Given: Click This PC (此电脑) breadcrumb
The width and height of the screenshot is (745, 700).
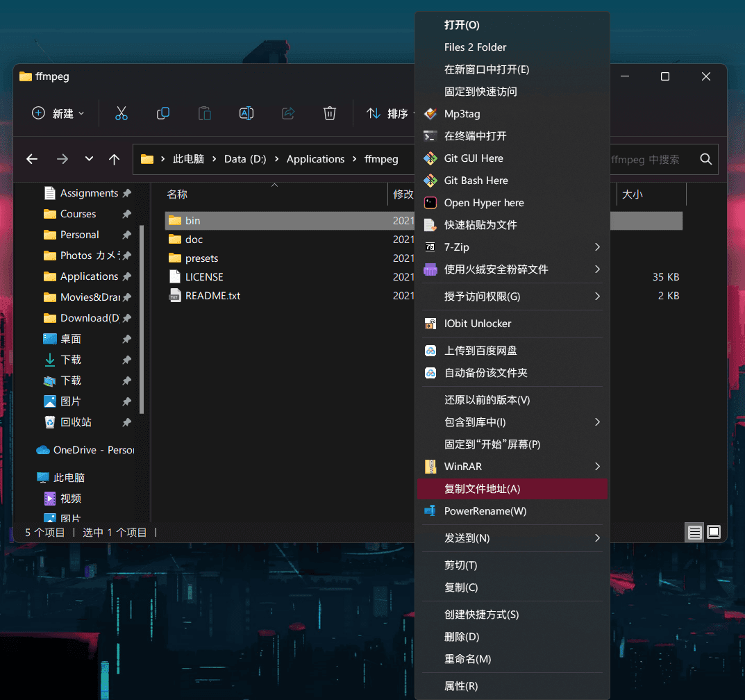Looking at the screenshot, I should click(188, 159).
